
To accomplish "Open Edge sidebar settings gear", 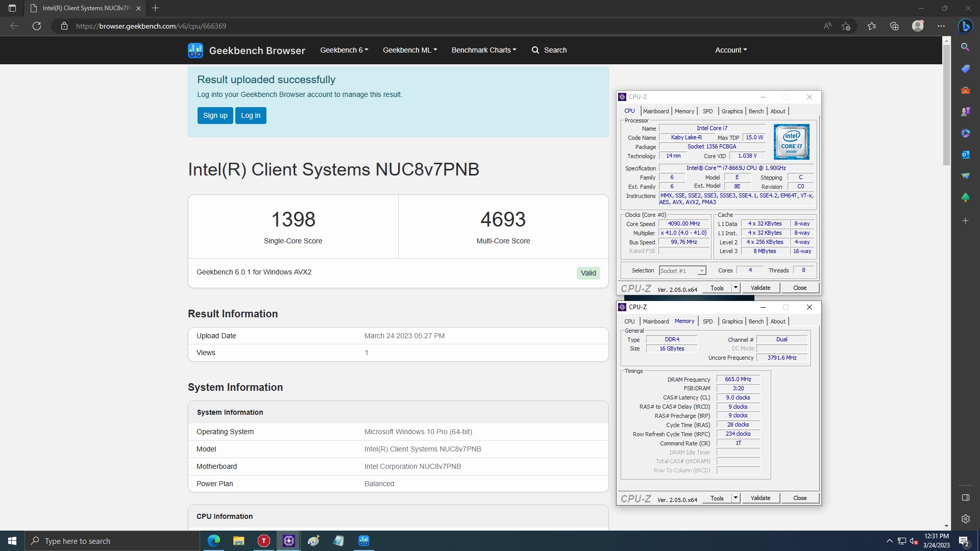I will pos(965,519).
